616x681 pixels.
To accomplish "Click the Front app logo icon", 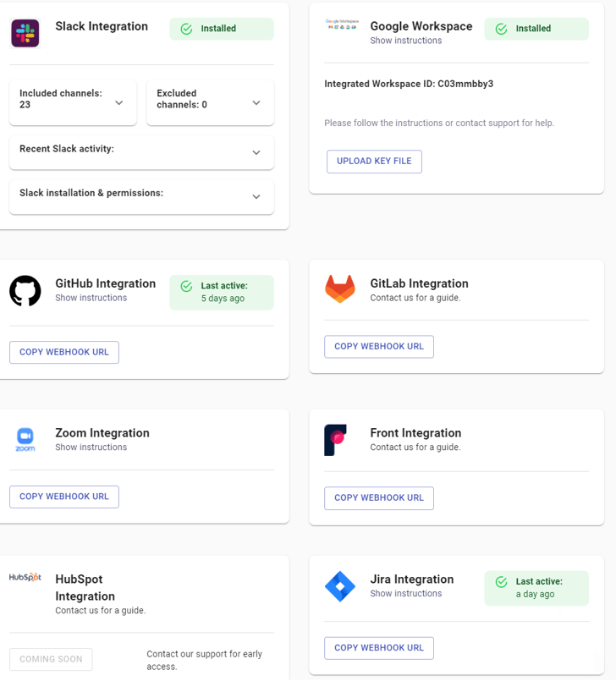I will pos(336,440).
